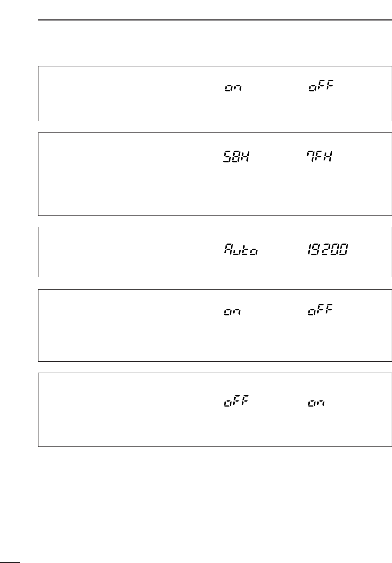Click the final 0 digit of the 19200 readout
This screenshot has height=563, width=392.
click(344, 249)
